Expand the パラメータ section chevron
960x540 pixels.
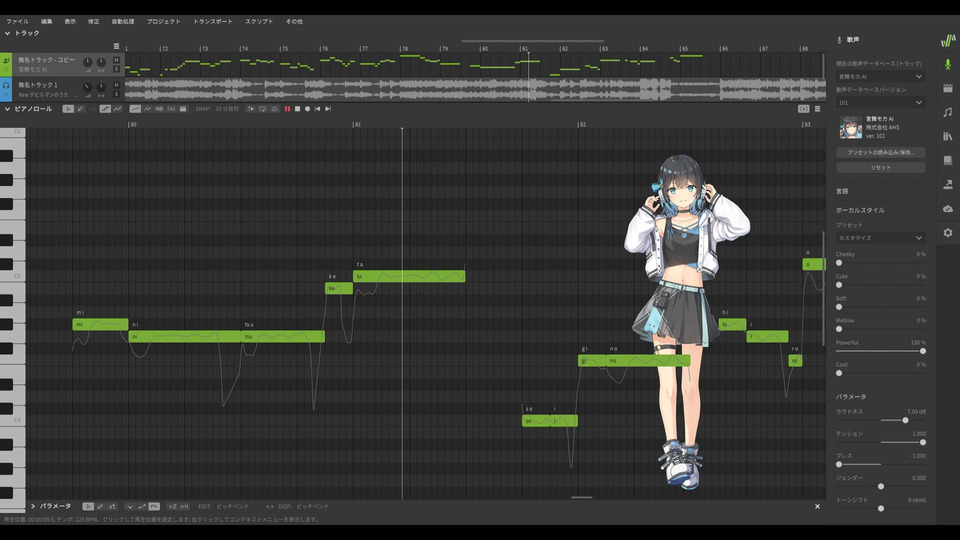[x=33, y=506]
